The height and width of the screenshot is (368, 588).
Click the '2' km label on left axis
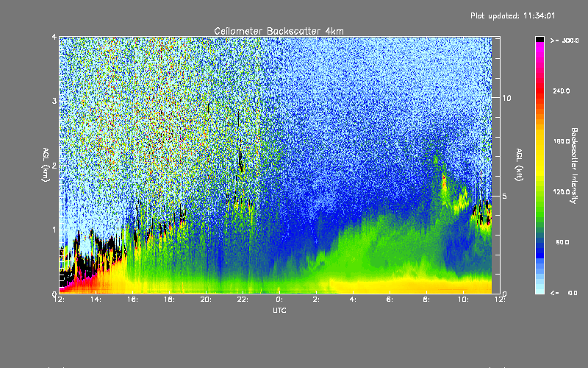click(x=54, y=166)
